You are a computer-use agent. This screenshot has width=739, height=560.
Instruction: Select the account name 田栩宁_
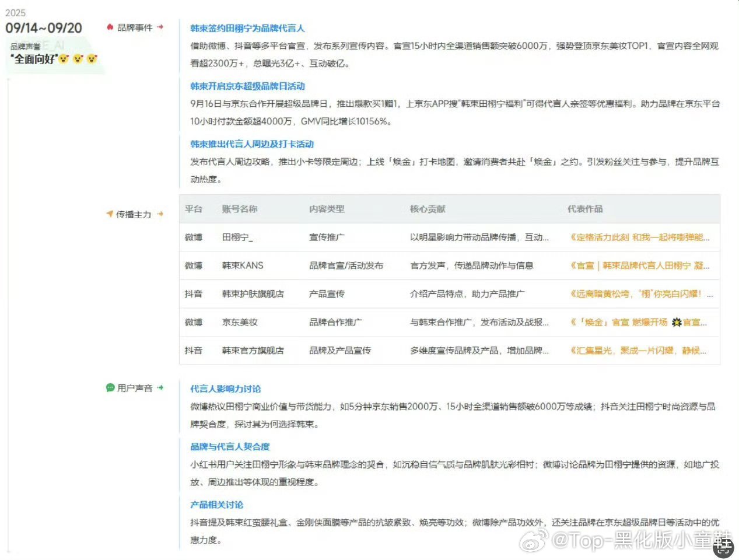pos(237,237)
